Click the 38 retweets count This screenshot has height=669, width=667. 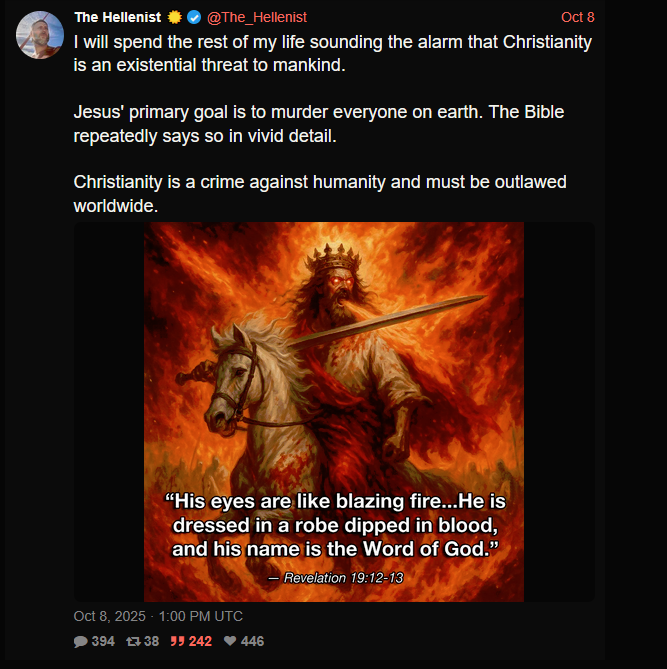point(151,641)
